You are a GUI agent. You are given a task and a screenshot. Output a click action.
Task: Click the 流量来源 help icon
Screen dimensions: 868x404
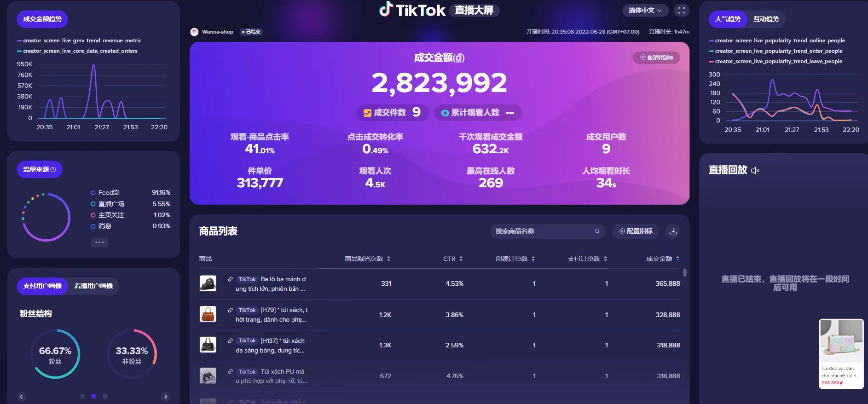(x=53, y=170)
